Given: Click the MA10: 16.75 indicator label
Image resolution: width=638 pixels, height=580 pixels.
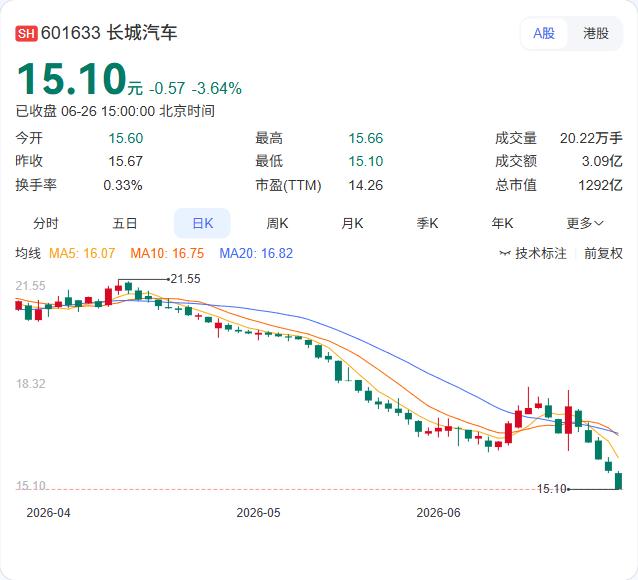Looking at the screenshot, I should click(167, 254).
